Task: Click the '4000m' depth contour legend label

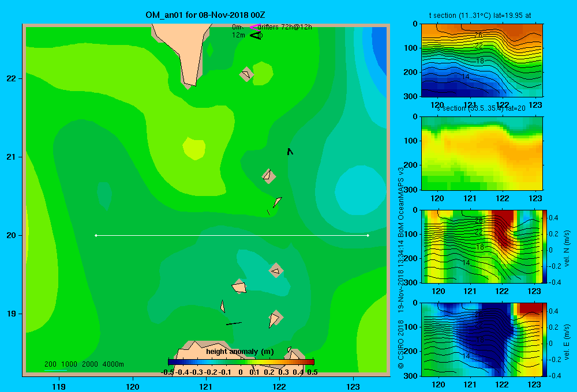Action: (113, 364)
